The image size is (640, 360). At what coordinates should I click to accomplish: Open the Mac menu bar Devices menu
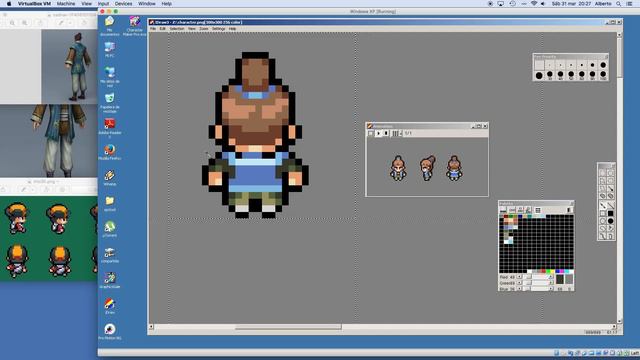point(123,4)
